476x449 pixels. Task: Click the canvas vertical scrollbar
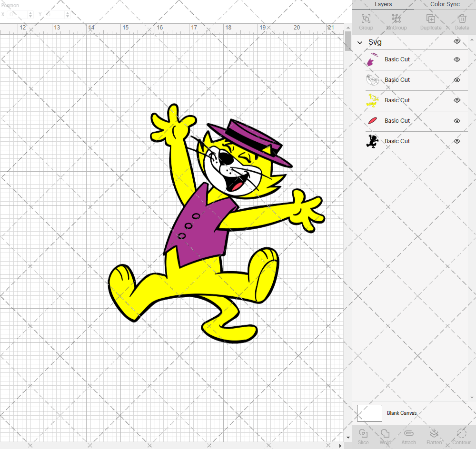click(347, 42)
